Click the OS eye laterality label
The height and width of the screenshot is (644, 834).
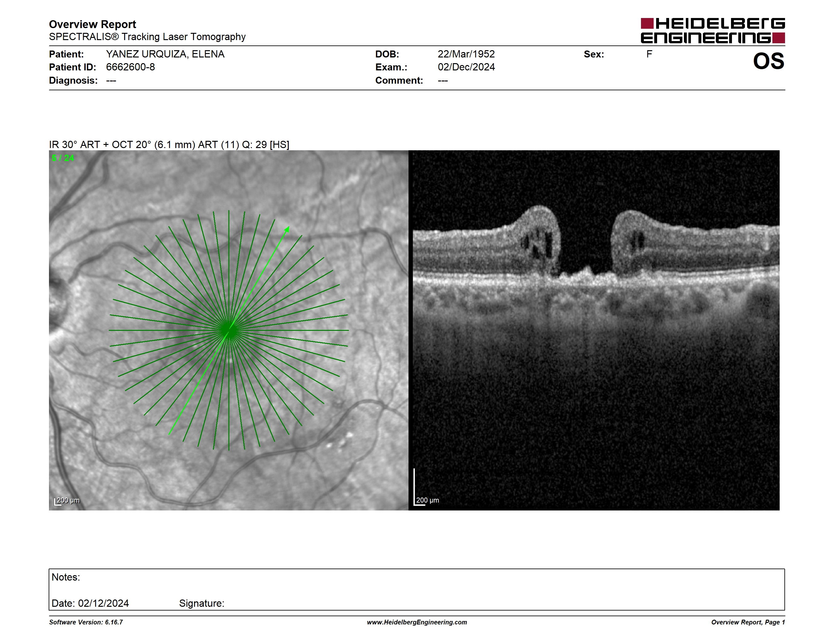pos(768,61)
